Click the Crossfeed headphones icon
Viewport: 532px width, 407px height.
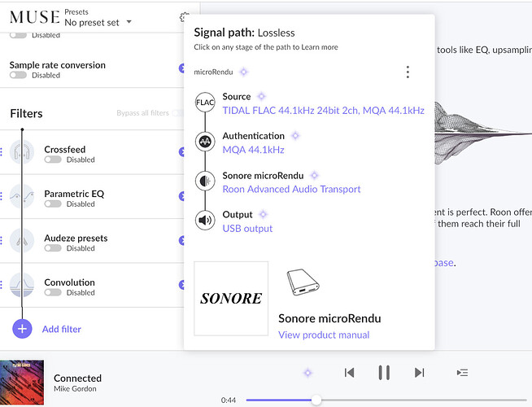(22, 152)
